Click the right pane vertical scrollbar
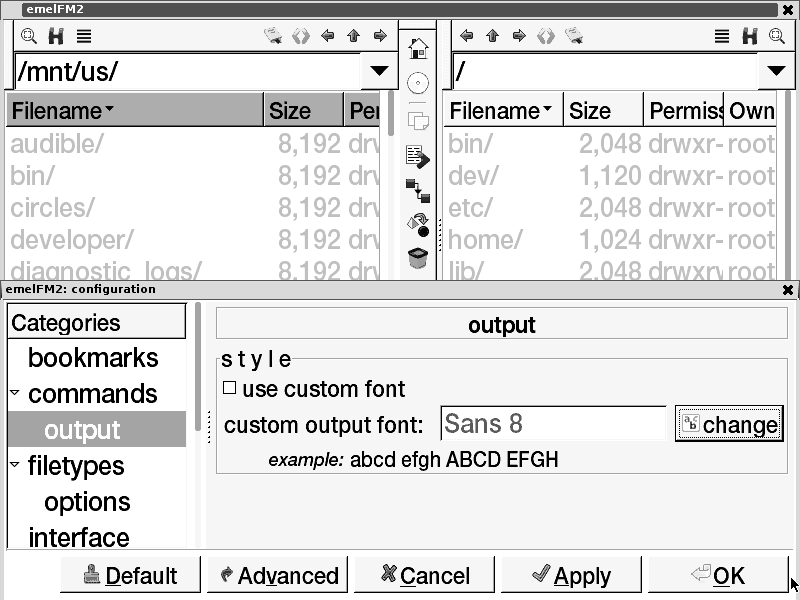 (x=788, y=185)
